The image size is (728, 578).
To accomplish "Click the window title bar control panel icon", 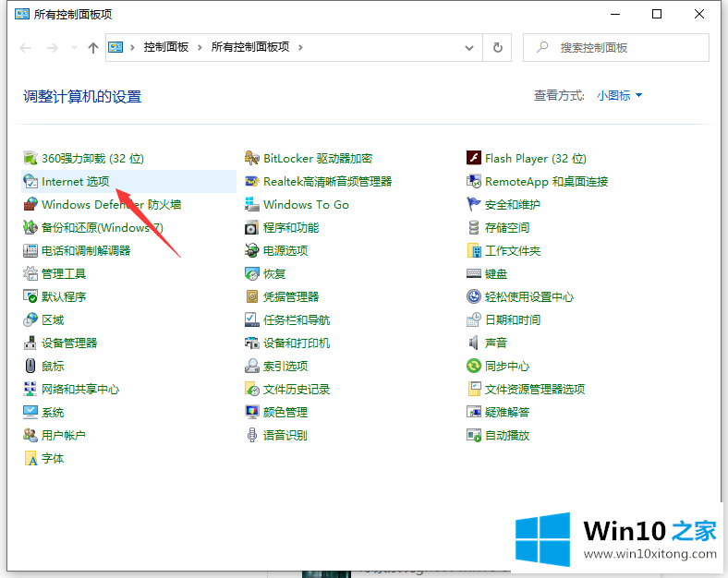I will point(22,14).
